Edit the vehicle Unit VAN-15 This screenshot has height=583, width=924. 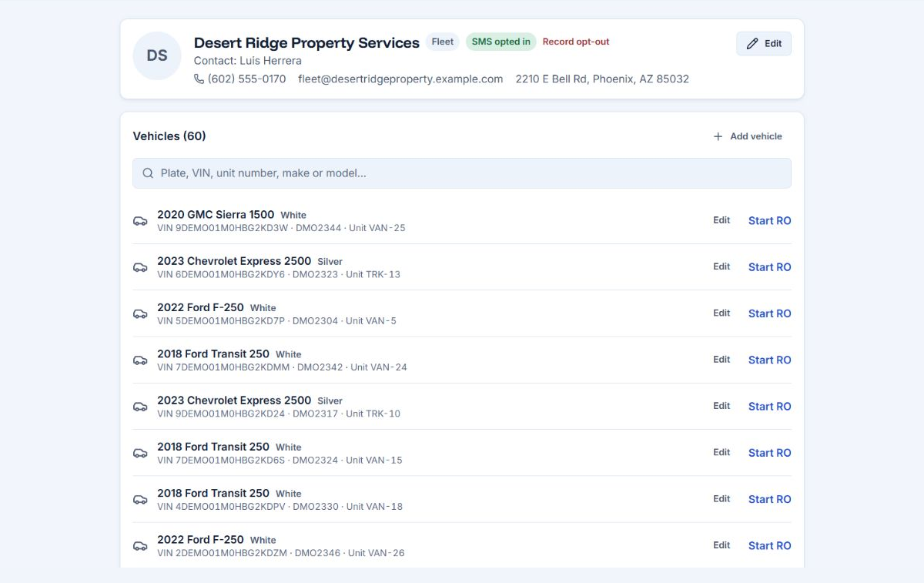click(x=721, y=452)
